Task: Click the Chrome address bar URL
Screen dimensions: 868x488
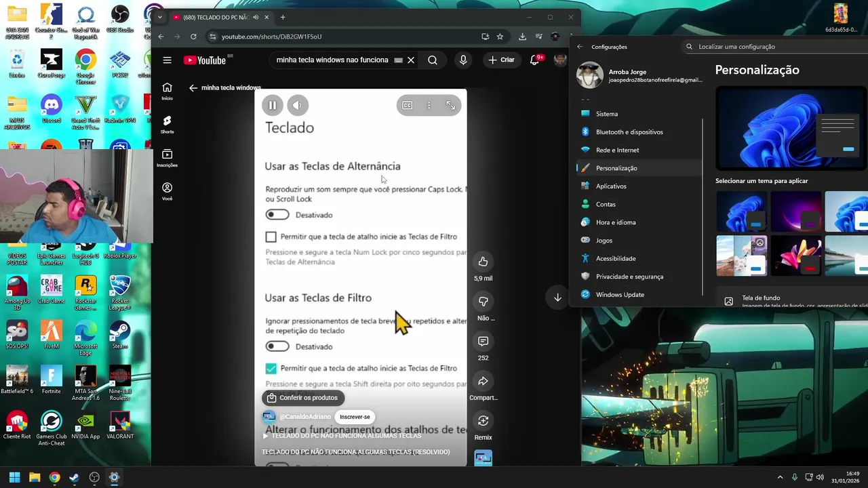Action: pos(271,37)
